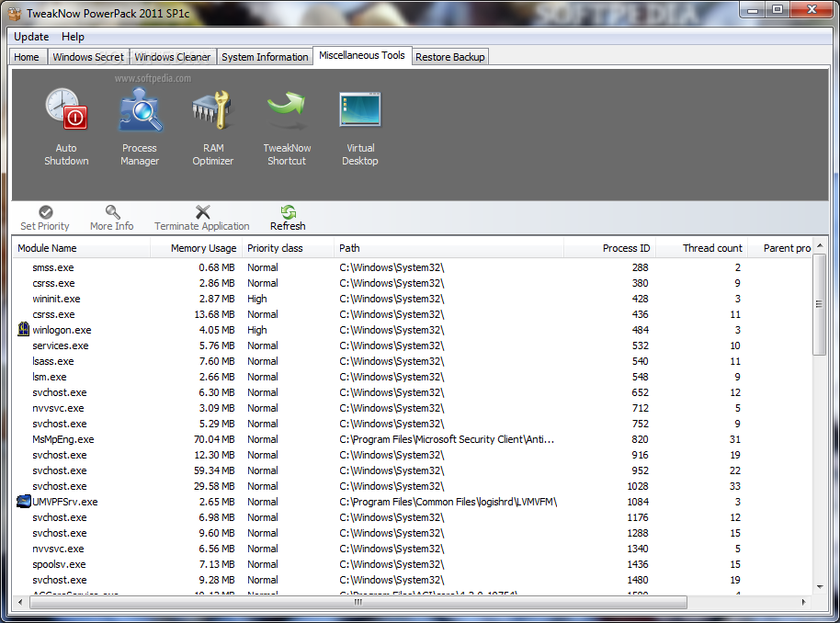The image size is (840, 623).
Task: Switch to the System Information tab
Action: click(x=265, y=57)
